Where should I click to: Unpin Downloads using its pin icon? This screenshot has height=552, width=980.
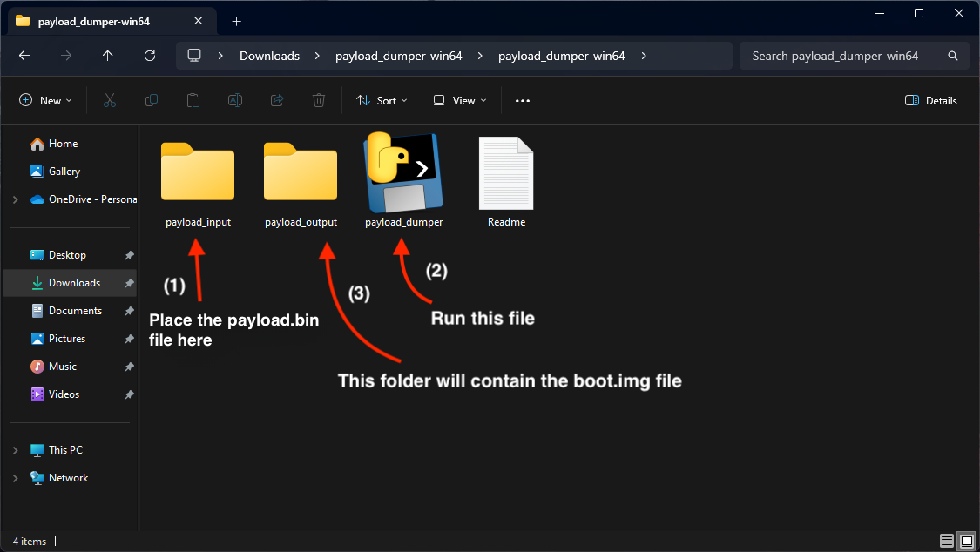coord(130,283)
